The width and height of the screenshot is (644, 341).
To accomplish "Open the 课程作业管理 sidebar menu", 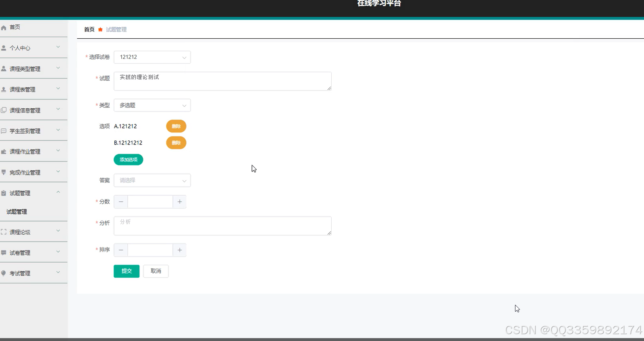I will tap(33, 151).
